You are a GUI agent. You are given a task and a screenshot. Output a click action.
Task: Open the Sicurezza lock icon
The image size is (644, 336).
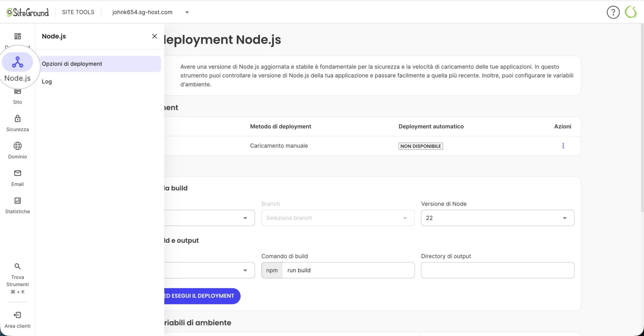click(x=18, y=118)
